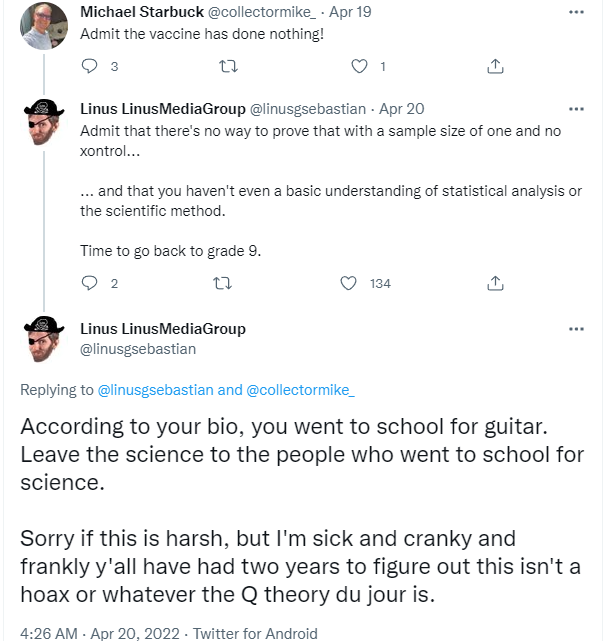Image resolution: width=603 pixels, height=641 pixels.
Task: Retweet Michael Starbuck's vaccine tweet
Action: coord(228,66)
